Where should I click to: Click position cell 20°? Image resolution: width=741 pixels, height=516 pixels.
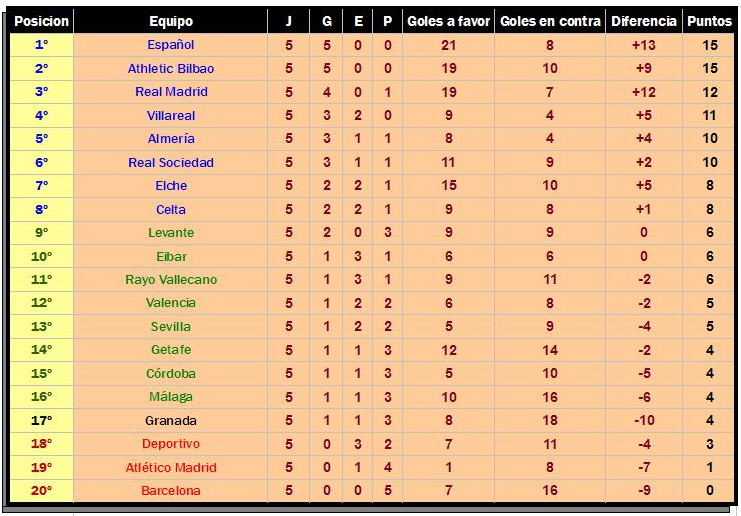pos(42,491)
